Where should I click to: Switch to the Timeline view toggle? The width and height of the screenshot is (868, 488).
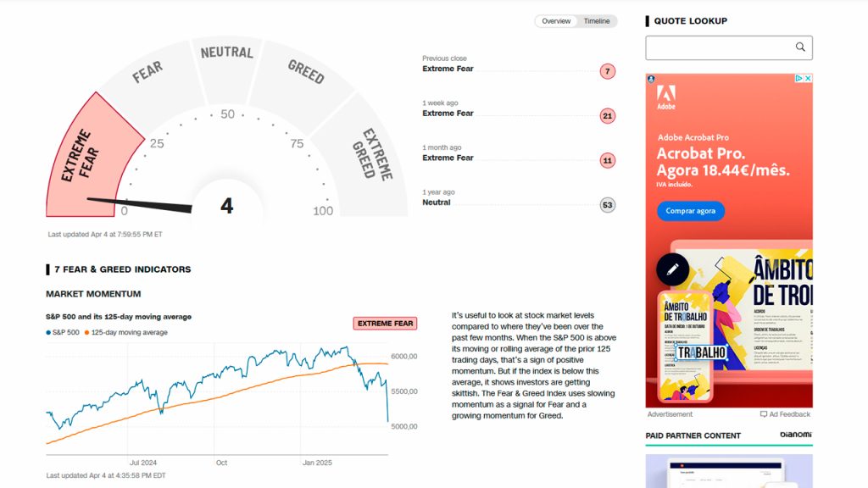[x=597, y=21]
